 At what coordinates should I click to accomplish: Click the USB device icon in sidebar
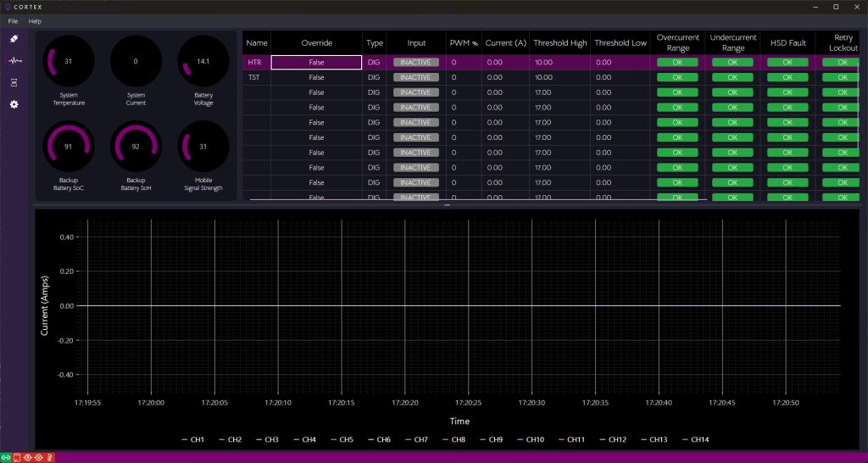(x=14, y=39)
